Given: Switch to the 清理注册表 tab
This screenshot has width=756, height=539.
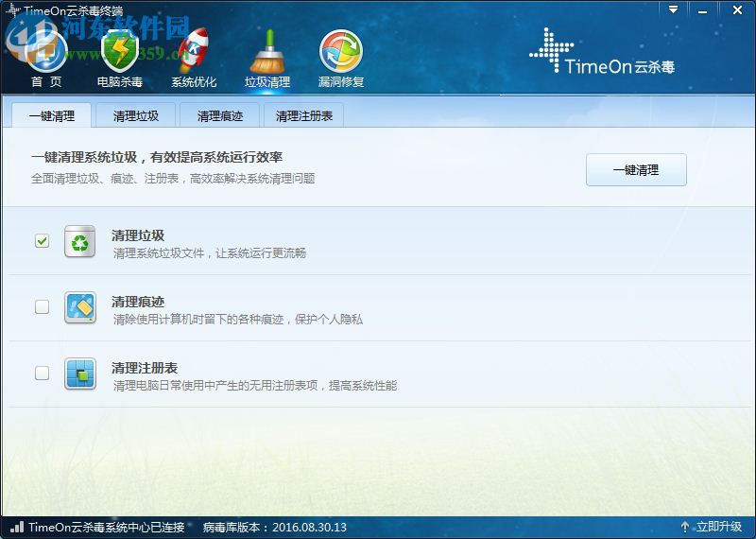Looking at the screenshot, I should [x=304, y=115].
